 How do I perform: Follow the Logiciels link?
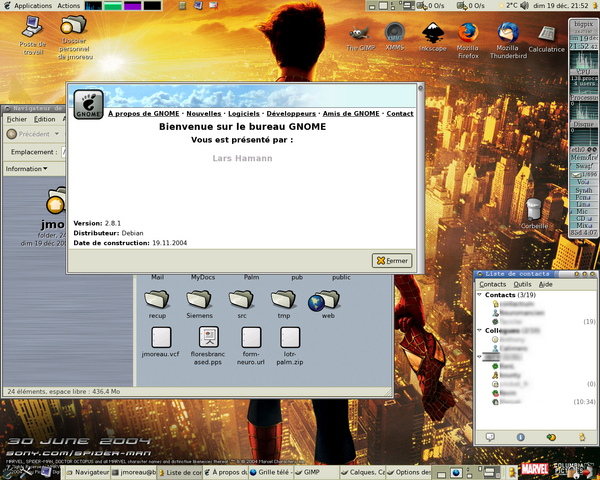coord(244,114)
